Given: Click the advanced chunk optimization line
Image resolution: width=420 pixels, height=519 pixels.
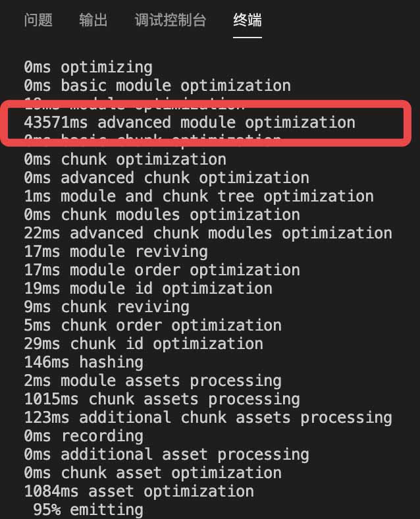Looking at the screenshot, I should [167, 178].
